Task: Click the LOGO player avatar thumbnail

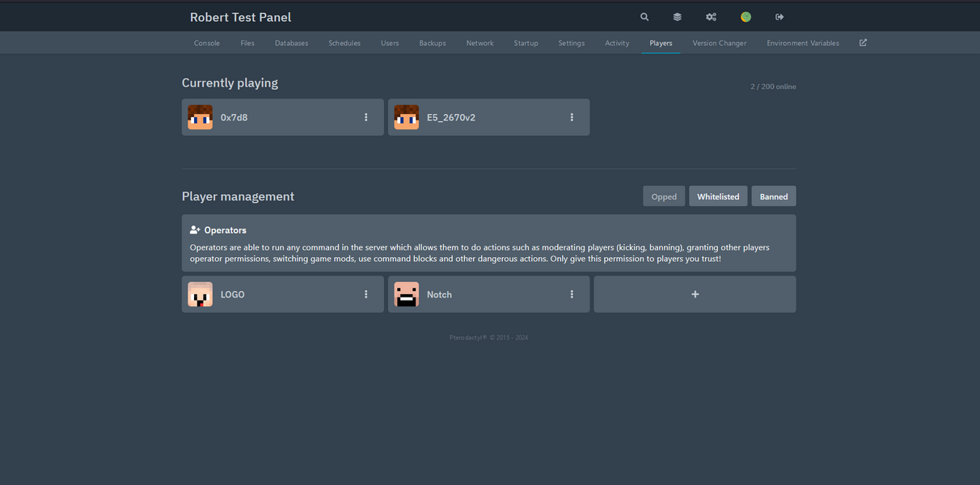Action: tap(200, 293)
